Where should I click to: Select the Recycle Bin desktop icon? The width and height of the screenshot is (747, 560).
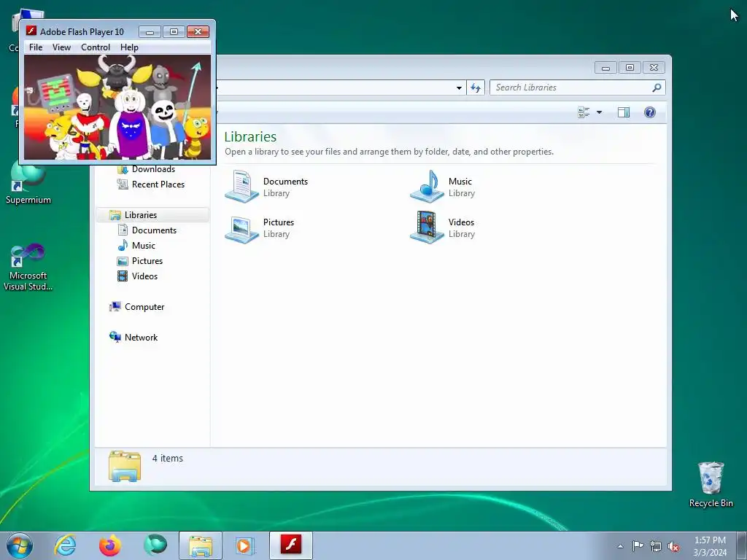coord(711,485)
